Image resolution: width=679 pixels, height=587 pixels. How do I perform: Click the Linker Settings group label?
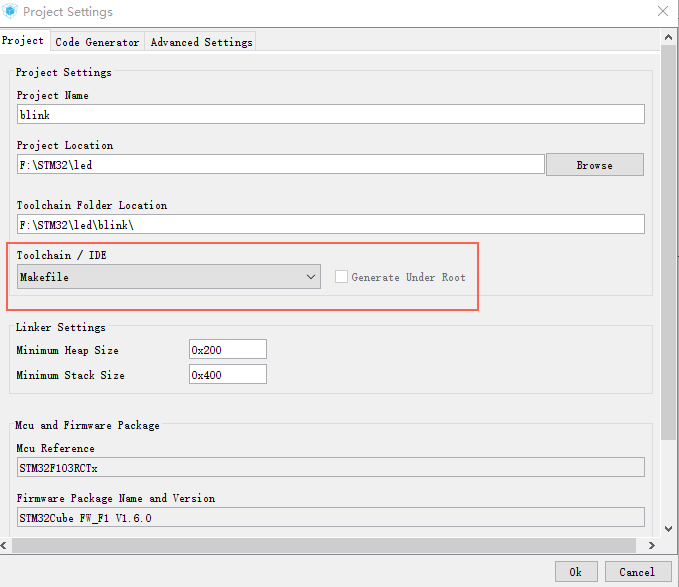(61, 327)
